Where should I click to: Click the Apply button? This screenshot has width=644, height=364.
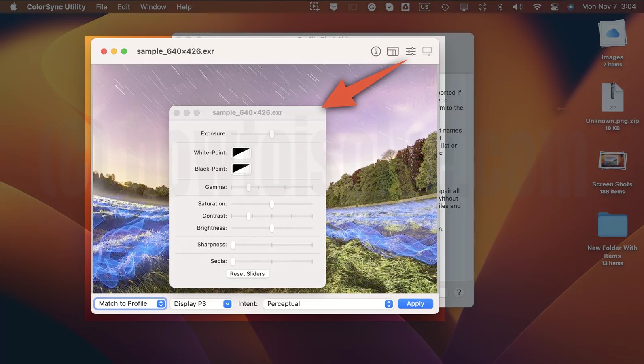pyautogui.click(x=415, y=304)
